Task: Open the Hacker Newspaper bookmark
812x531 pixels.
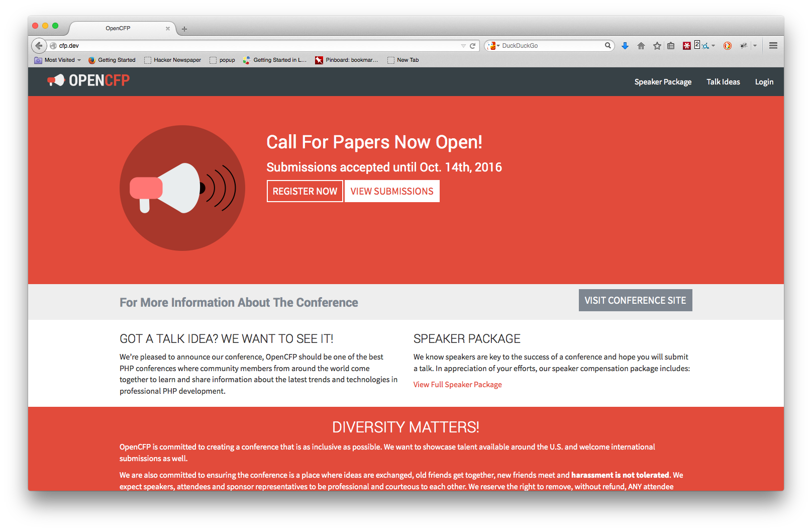Action: click(x=172, y=60)
